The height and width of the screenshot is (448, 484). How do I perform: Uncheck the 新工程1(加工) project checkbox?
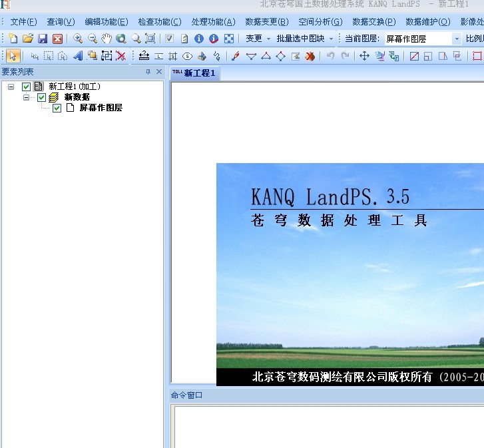pos(26,87)
